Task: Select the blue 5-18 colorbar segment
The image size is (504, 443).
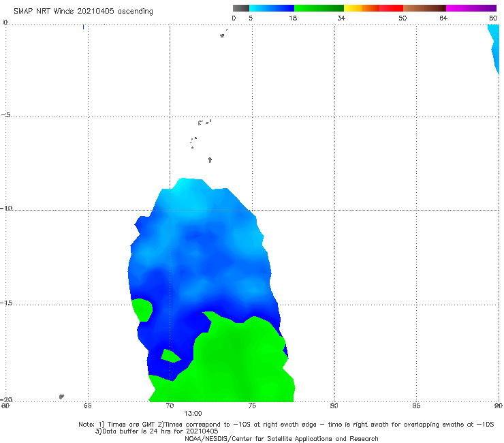Action: (272, 8)
